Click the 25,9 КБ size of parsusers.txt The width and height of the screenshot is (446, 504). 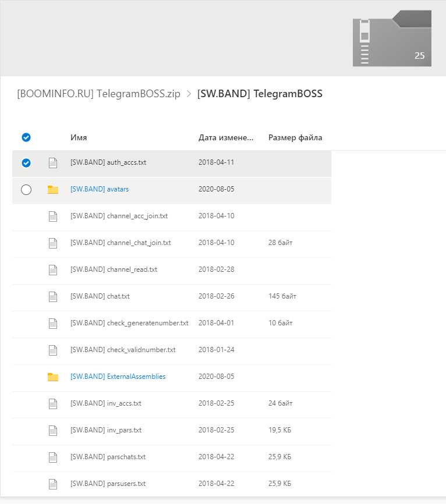point(279,484)
